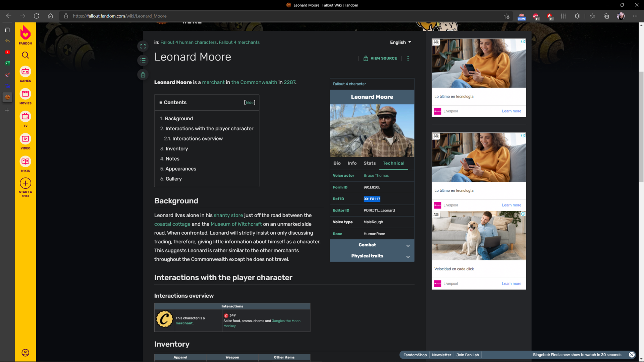Add this page to favorites star icon
The width and height of the screenshot is (644, 362).
506,16
